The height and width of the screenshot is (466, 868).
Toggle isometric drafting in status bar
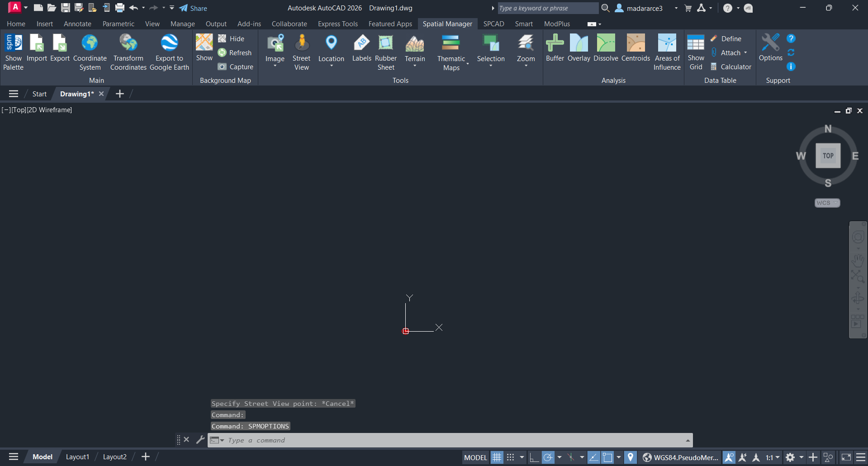pos(571,457)
